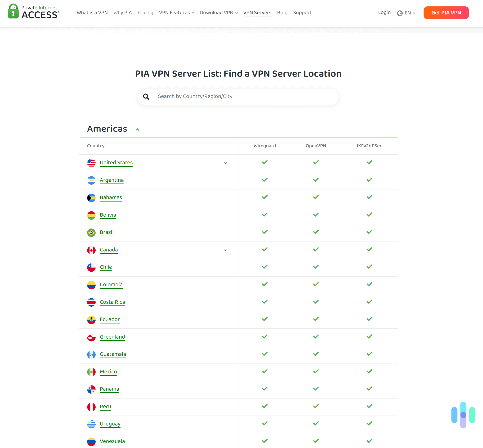The height and width of the screenshot is (448, 483).
Task: Collapse the Americas section
Action: click(137, 129)
